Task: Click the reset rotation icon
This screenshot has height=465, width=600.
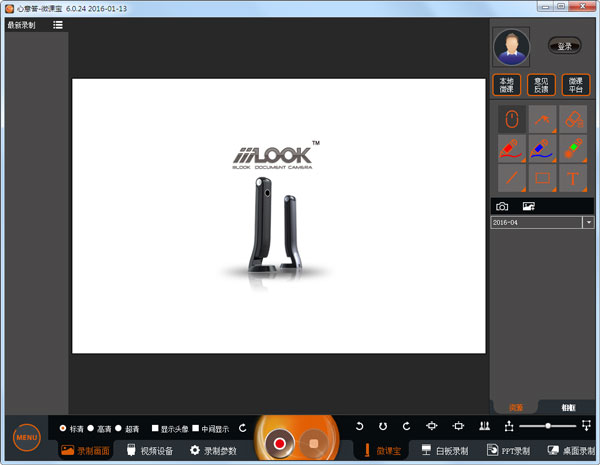Action: point(383,426)
